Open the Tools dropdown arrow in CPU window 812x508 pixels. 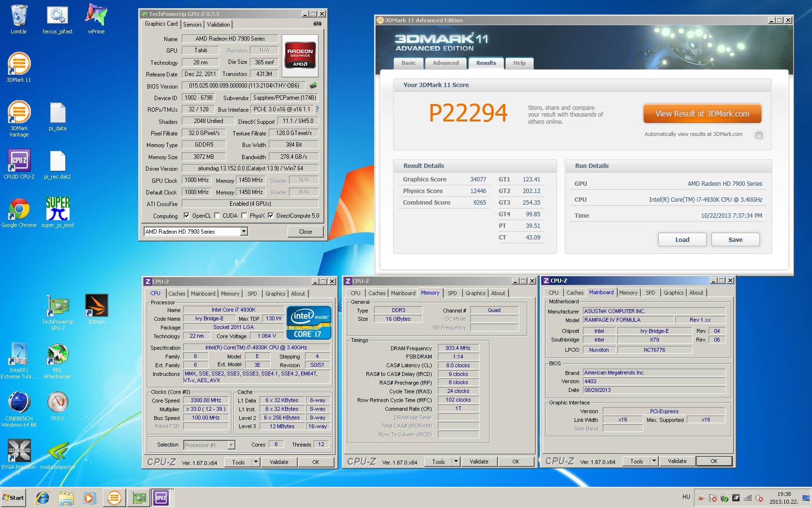256,462
